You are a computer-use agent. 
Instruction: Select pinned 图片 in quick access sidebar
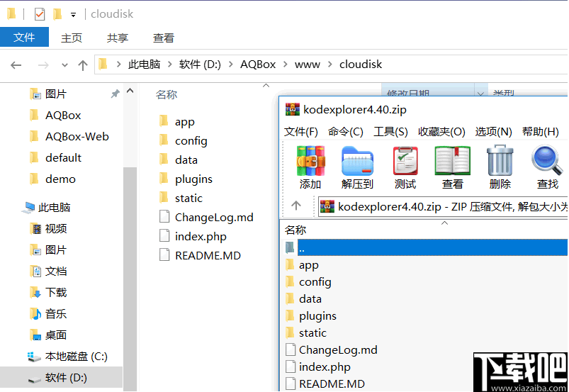pyautogui.click(x=55, y=94)
